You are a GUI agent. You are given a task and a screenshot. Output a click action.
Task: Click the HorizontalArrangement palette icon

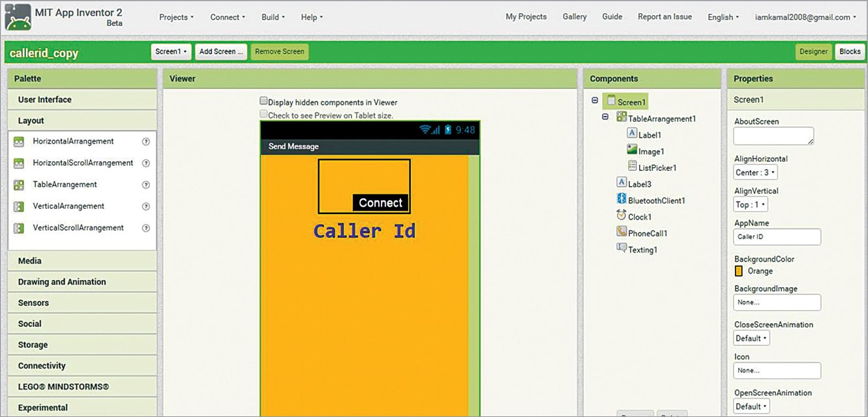pyautogui.click(x=19, y=142)
